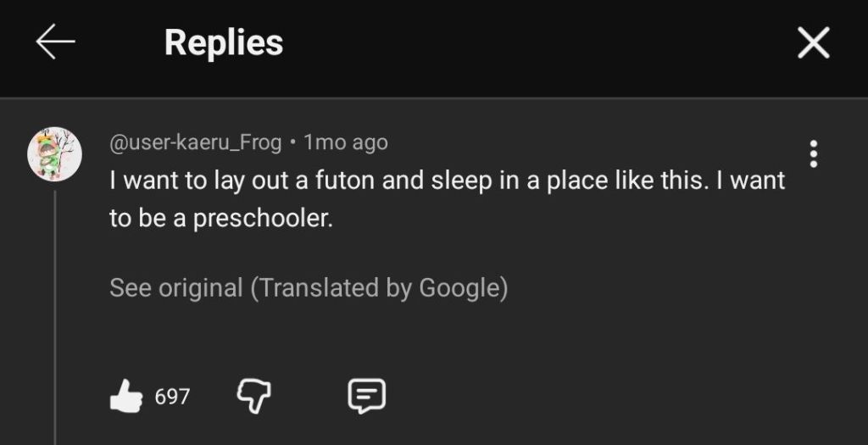868x445 pixels.
Task: Click the comment's first line about a futon
Action: pyautogui.click(x=447, y=181)
